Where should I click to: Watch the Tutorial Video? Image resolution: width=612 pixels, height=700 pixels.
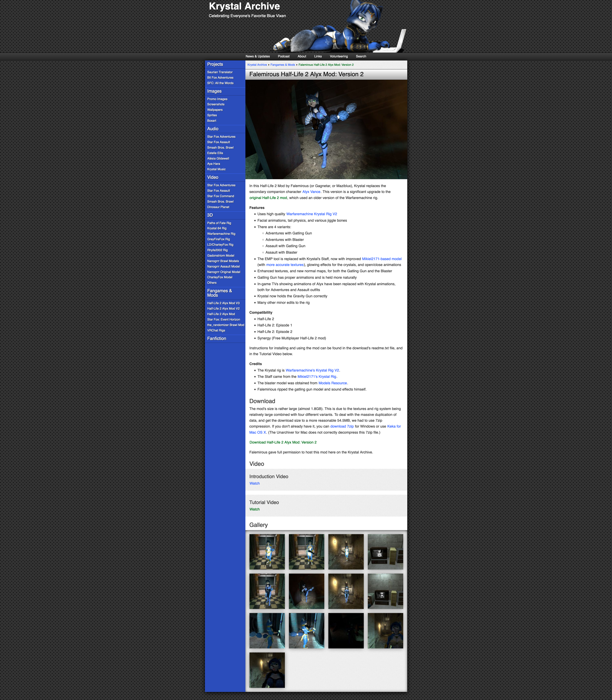(x=255, y=509)
